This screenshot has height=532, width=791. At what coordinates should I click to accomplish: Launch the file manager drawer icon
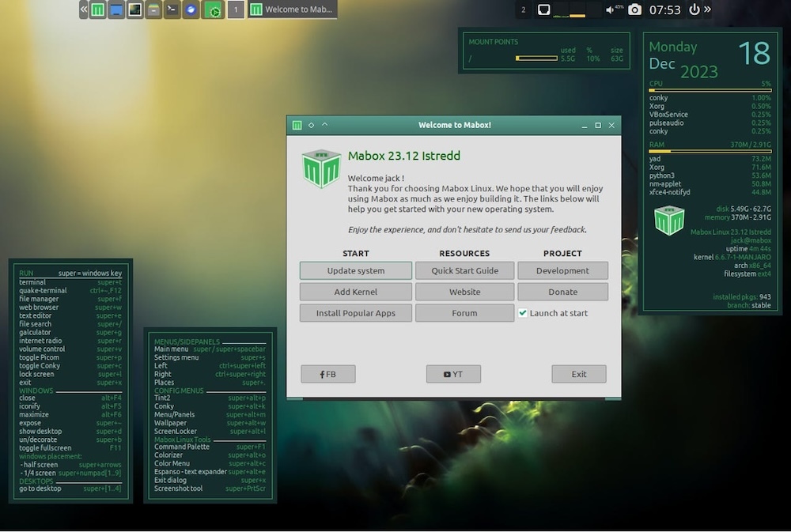pyautogui.click(x=153, y=9)
